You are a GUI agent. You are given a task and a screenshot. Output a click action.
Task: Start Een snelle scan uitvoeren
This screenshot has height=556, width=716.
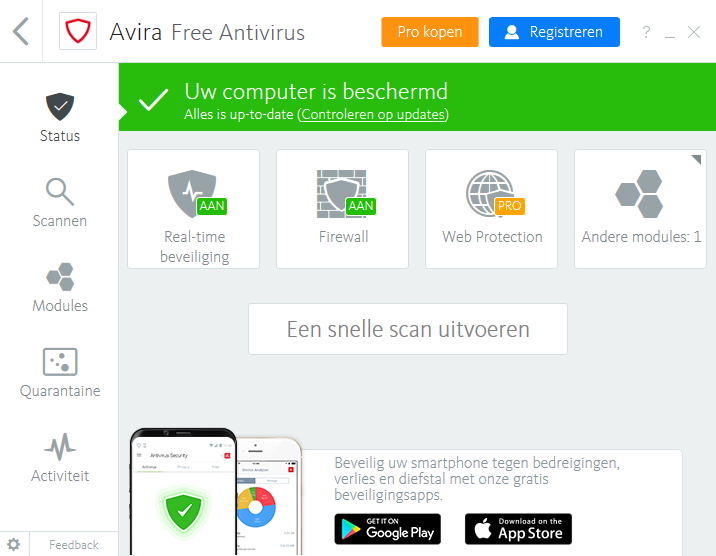pyautogui.click(x=408, y=329)
